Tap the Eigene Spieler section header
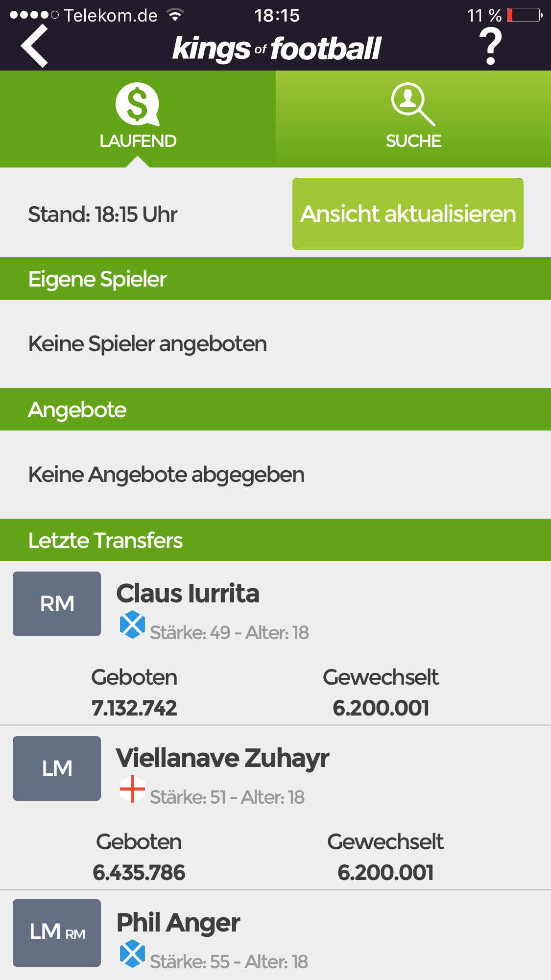 [275, 279]
